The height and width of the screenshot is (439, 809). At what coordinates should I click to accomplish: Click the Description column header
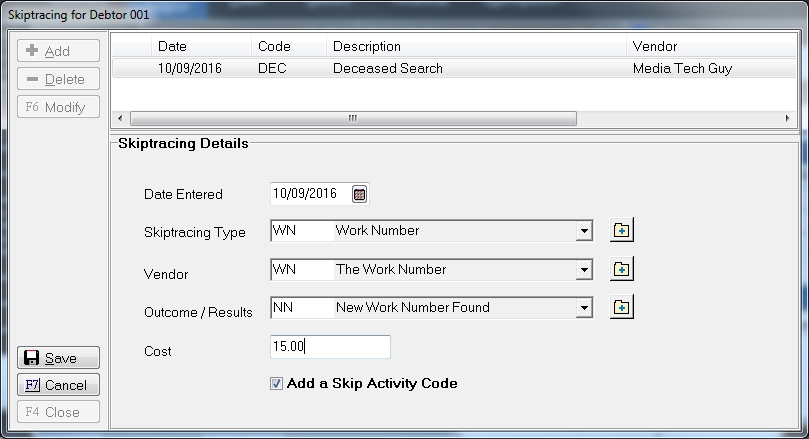pos(476,46)
